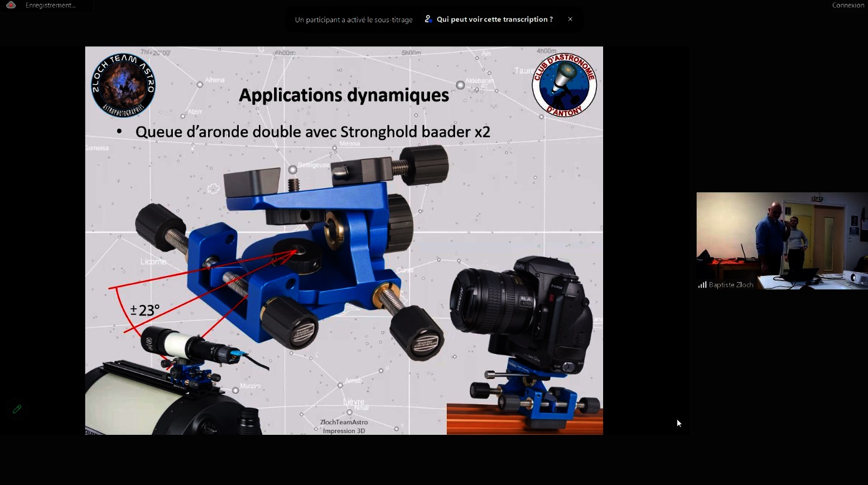Click the Zloch Team Astro logo
Viewport: 868px width, 485px height.
coord(123,85)
